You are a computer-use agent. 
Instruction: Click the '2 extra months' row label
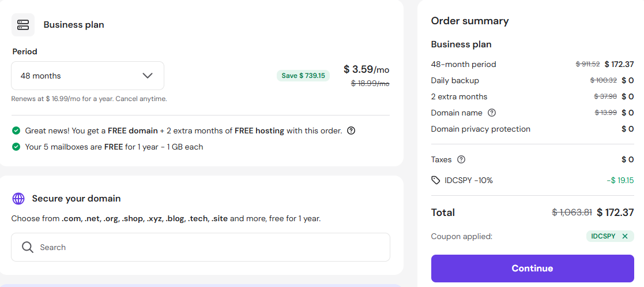click(459, 96)
